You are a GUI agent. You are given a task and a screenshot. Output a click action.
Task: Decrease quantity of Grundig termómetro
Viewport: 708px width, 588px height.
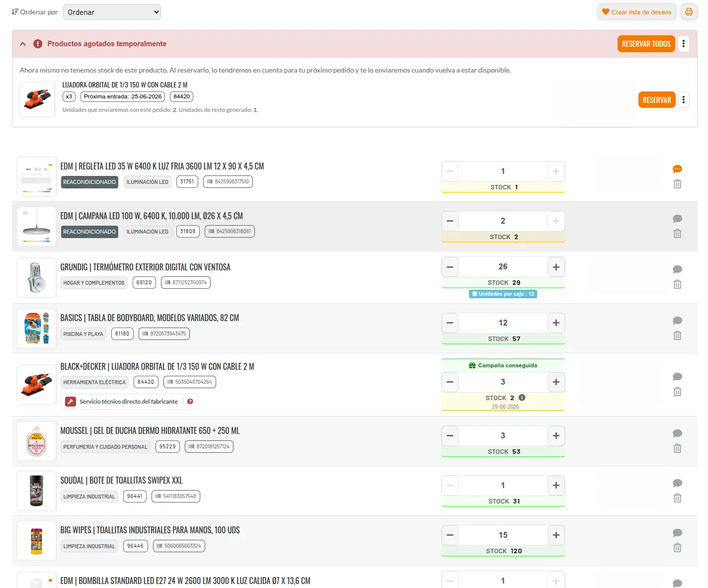[450, 267]
